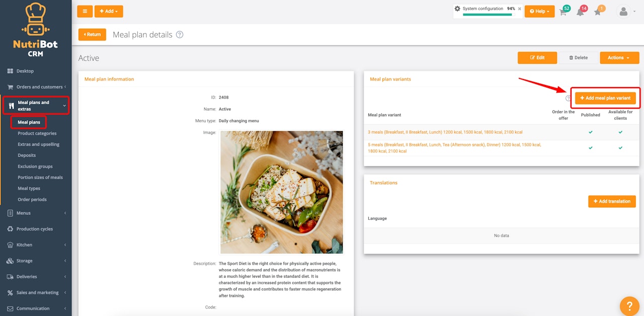
Task: Click the System configuration progress bar
Action: 488,15
